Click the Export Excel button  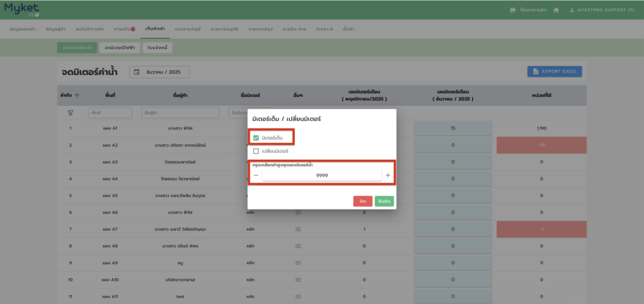(x=554, y=72)
